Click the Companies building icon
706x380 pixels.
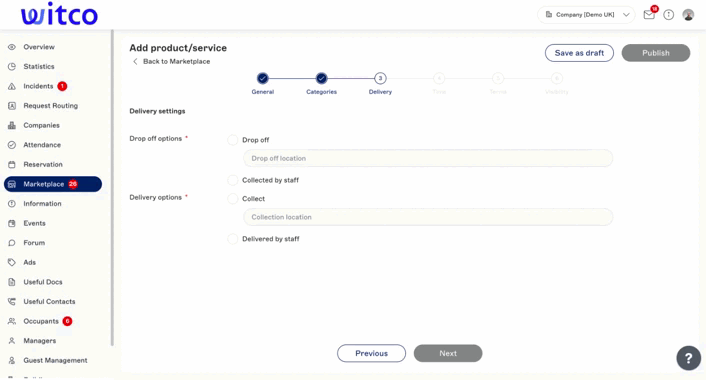pyautogui.click(x=12, y=125)
